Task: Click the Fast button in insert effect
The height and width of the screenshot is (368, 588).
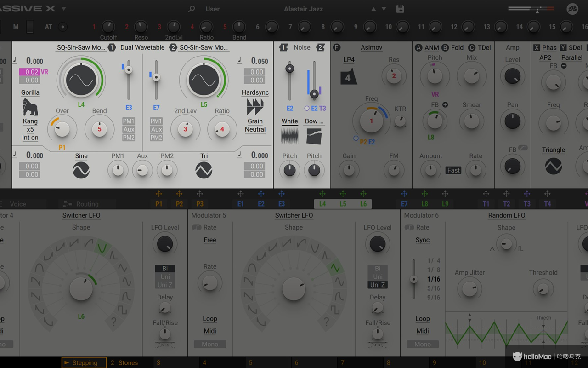Action: click(x=453, y=170)
